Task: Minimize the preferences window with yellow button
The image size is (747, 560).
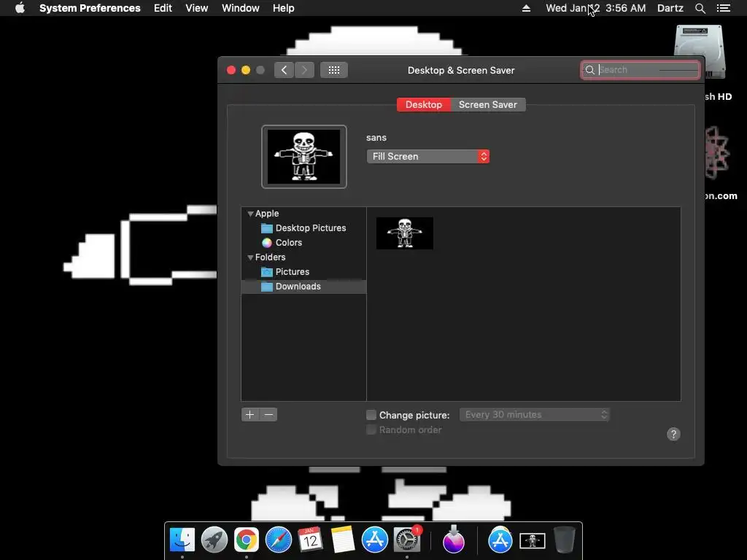Action: pos(246,70)
